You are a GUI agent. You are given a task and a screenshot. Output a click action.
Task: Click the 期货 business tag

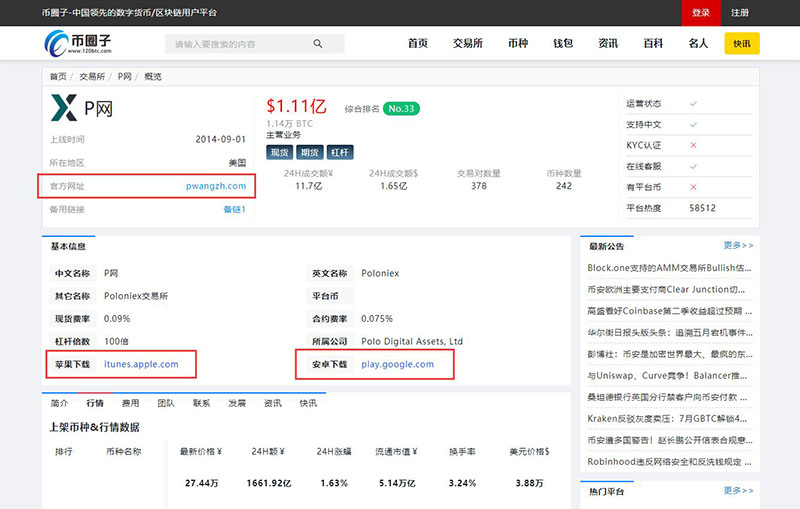pos(310,152)
